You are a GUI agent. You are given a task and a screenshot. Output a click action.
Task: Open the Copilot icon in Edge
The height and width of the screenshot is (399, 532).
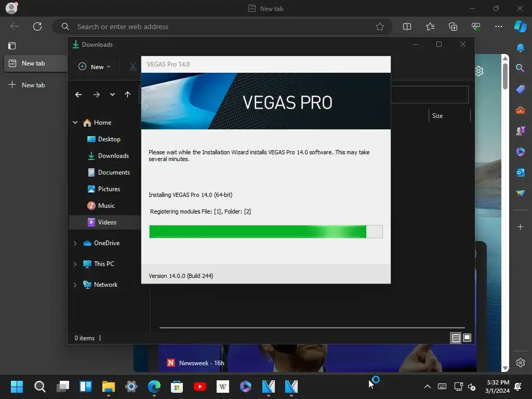point(521,26)
